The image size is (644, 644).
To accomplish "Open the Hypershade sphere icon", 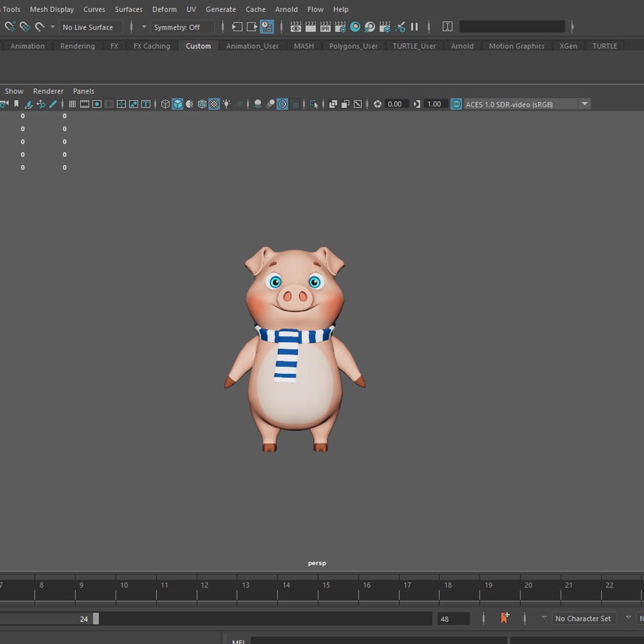I will click(x=355, y=27).
